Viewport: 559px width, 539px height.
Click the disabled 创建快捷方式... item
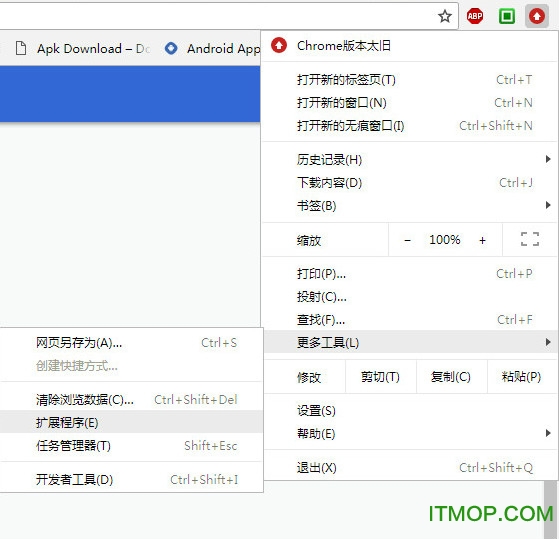point(131,366)
